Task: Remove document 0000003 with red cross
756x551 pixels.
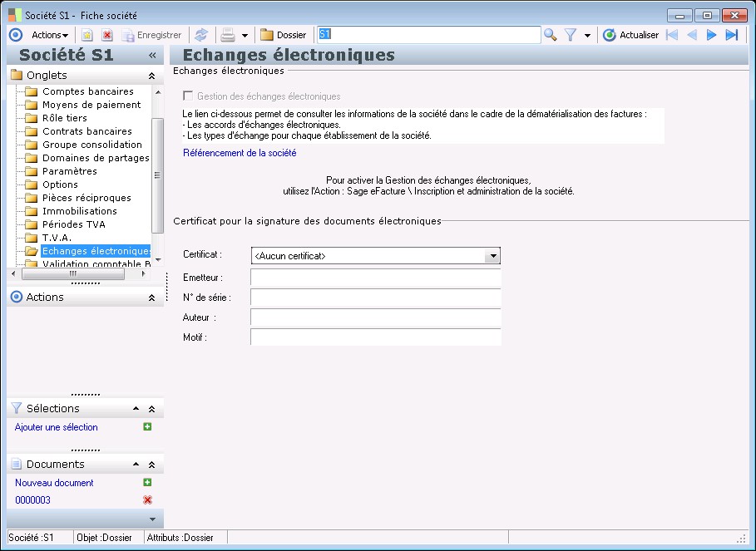Action: coord(147,499)
